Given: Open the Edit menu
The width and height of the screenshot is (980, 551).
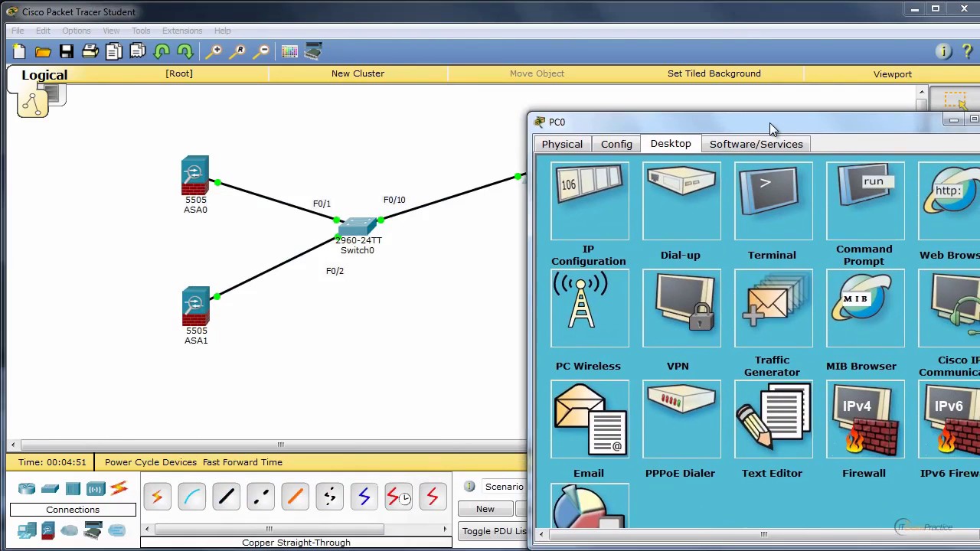Looking at the screenshot, I should (x=43, y=31).
